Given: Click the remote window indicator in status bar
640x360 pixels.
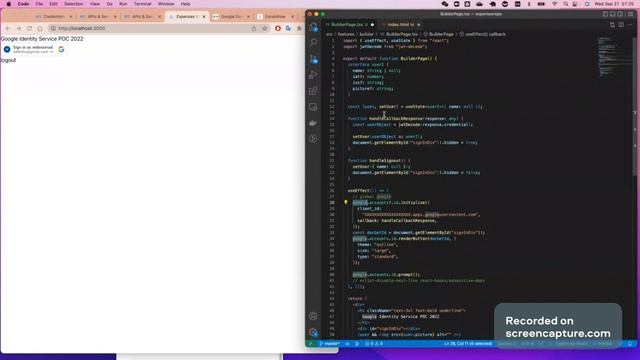Looking at the screenshot, I should [311, 344].
